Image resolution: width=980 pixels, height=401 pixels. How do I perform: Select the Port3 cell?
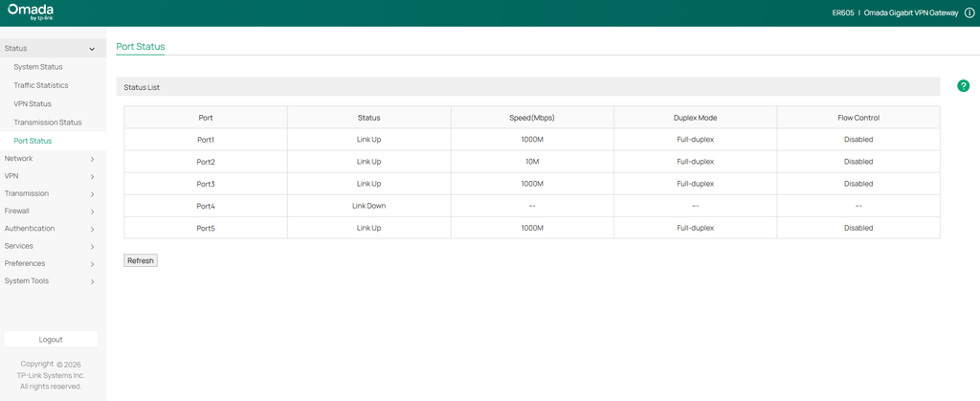(x=206, y=184)
